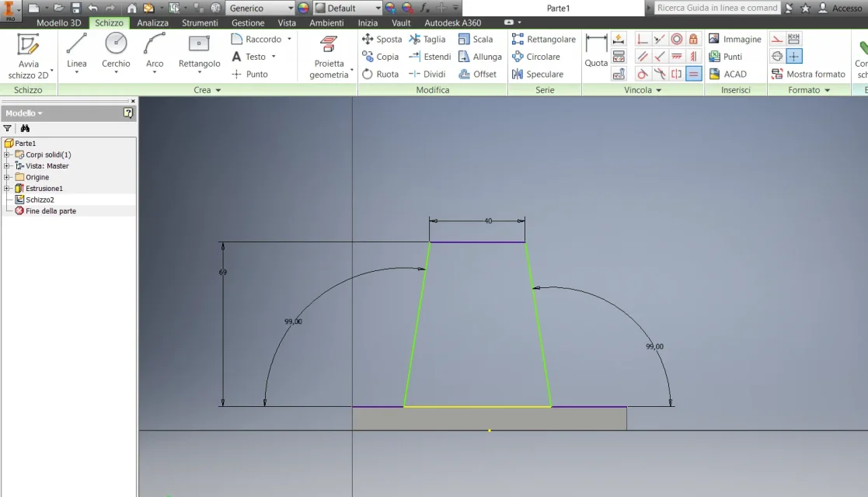Expand the Estrusione1 tree node
This screenshot has height=497, width=868.
coord(7,188)
